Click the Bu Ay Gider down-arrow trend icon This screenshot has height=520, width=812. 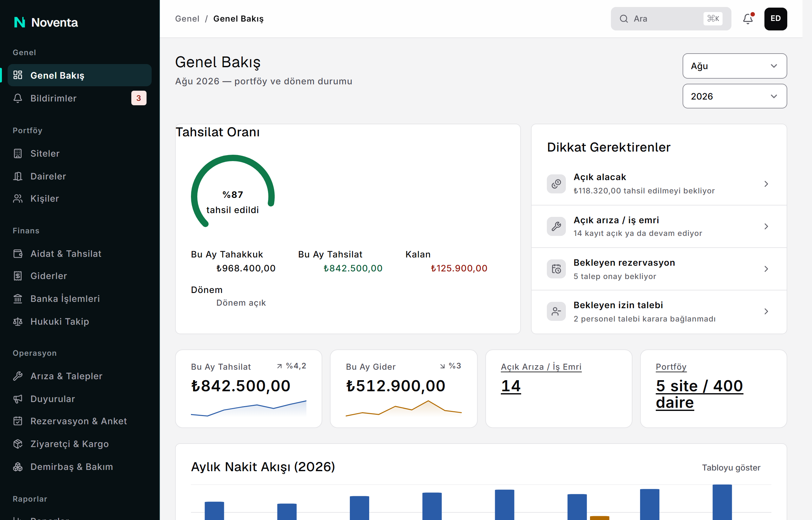442,366
